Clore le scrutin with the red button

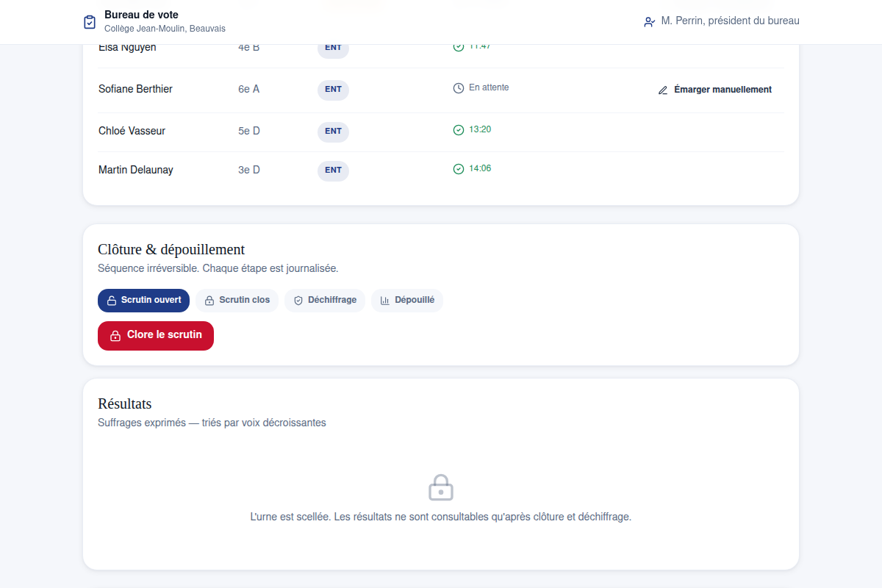click(x=156, y=336)
